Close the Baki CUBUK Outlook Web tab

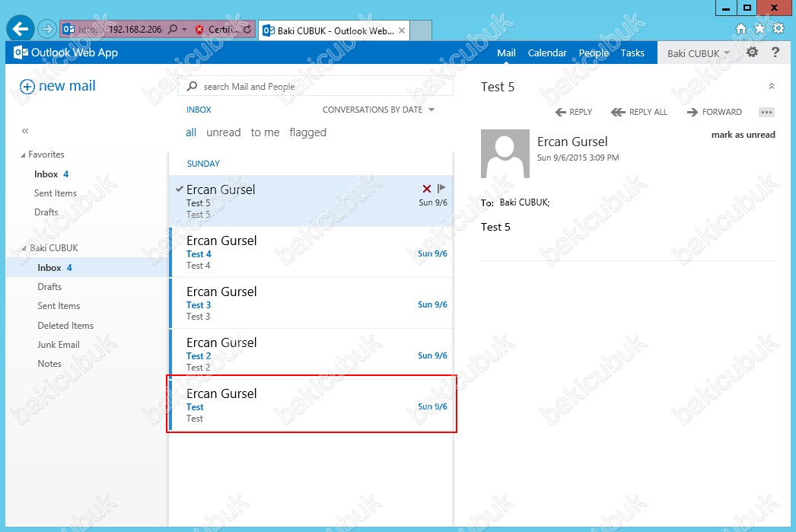402,30
